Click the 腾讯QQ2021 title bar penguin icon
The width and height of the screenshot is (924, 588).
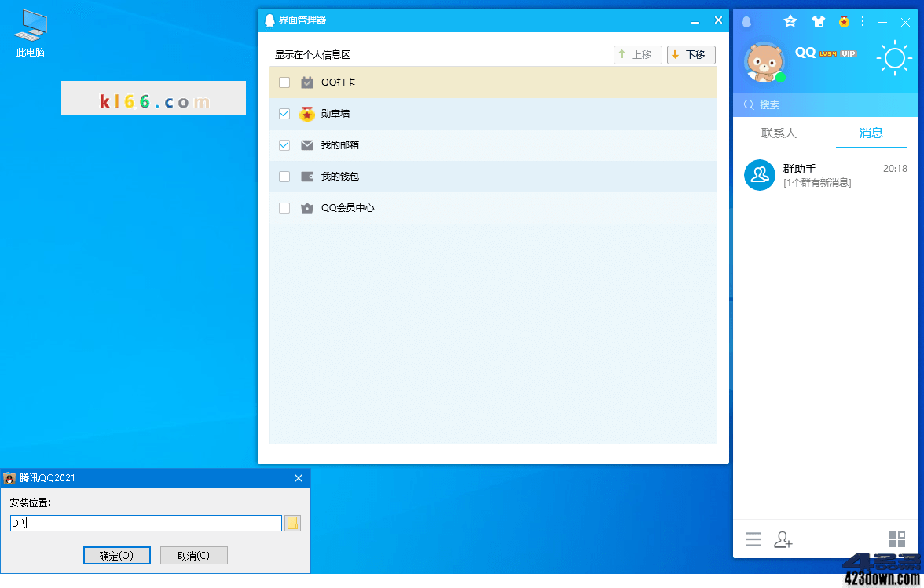click(9, 478)
